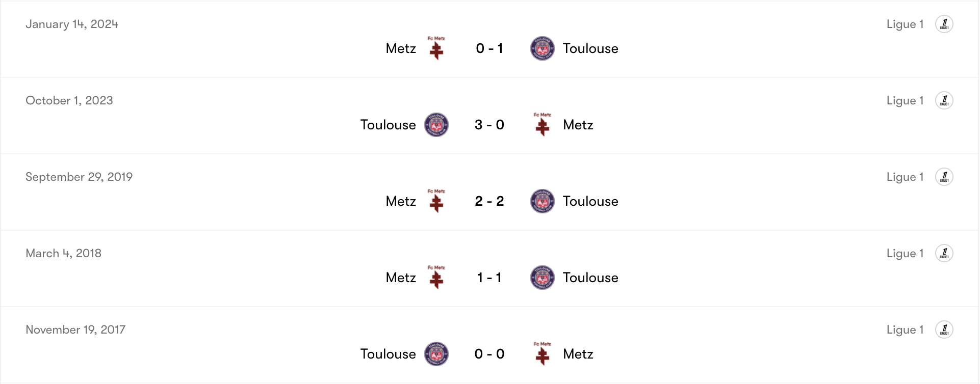
Task: Click Ligue 1 label for March 4, 2018
Action: pyautogui.click(x=905, y=253)
